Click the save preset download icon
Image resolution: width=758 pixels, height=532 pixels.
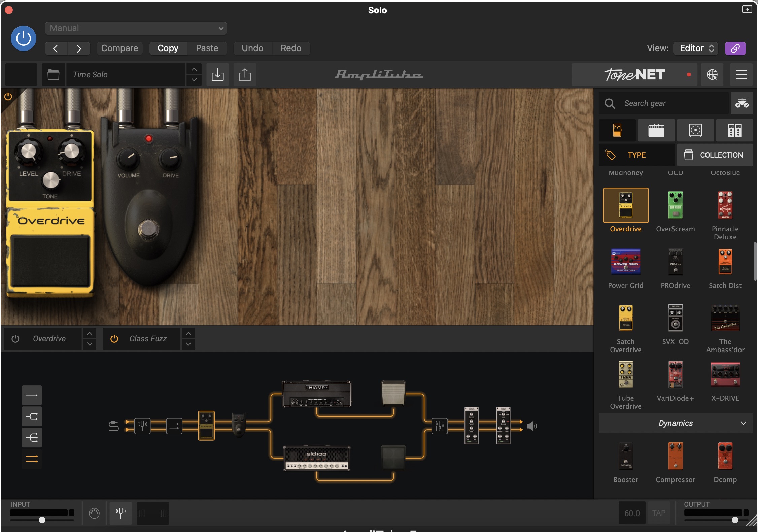pyautogui.click(x=217, y=74)
